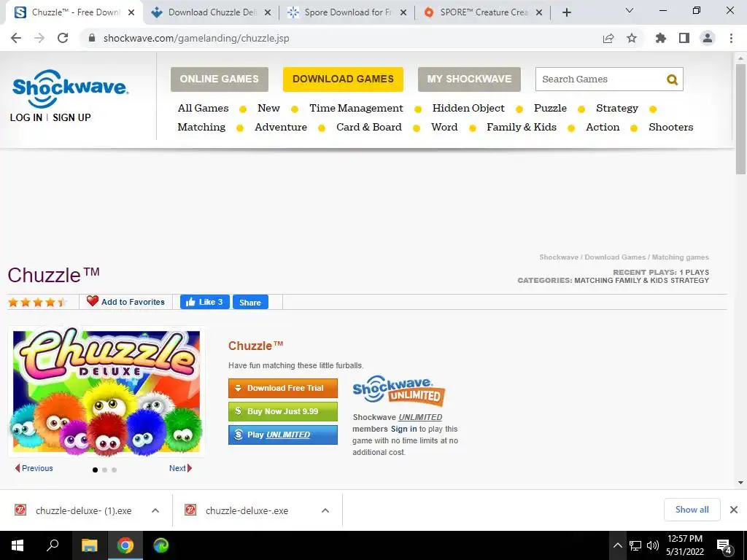Bookmark this page with the star icon
747x560 pixels.
pos(632,38)
